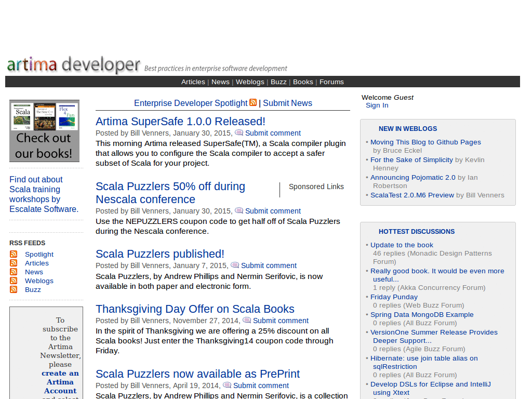Open Announcing Pojomatic 2.0 weblog
This screenshot has height=399, width=532.
click(413, 178)
